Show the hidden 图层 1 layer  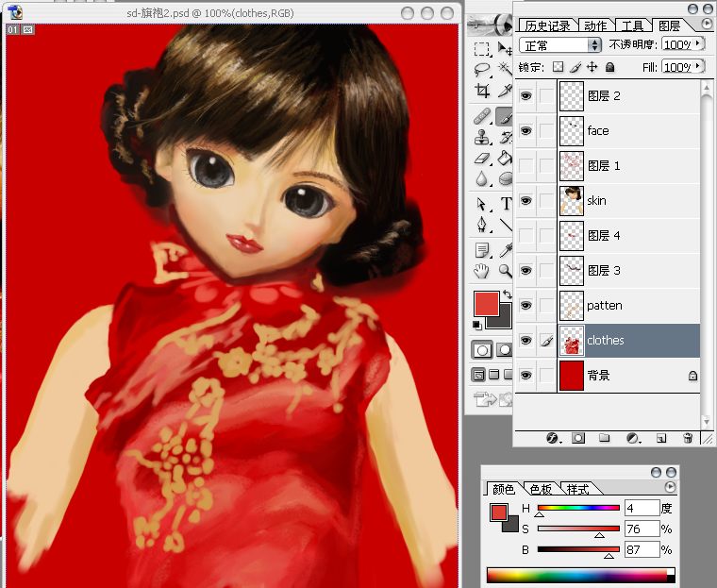pyautogui.click(x=525, y=166)
